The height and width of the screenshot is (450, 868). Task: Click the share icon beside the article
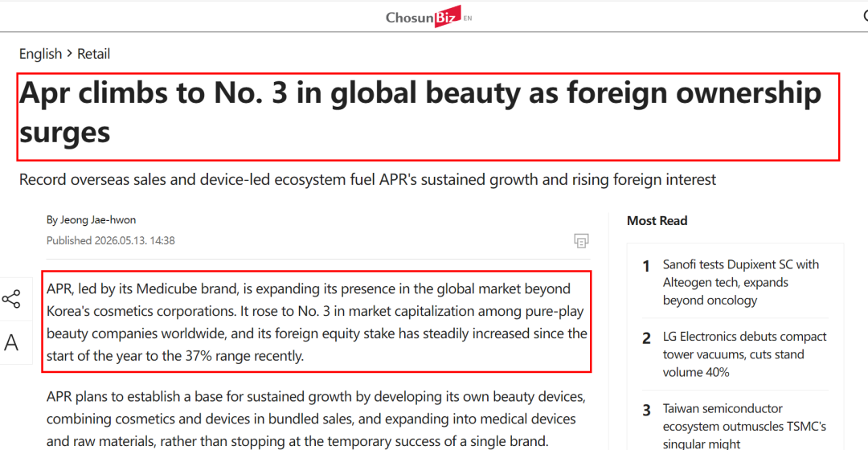[x=11, y=299]
